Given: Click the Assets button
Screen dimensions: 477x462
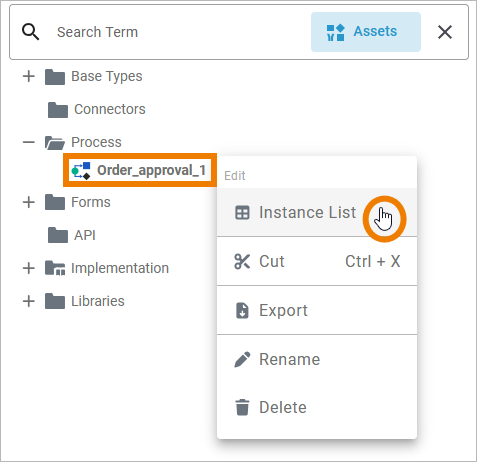Looking at the screenshot, I should 366,32.
